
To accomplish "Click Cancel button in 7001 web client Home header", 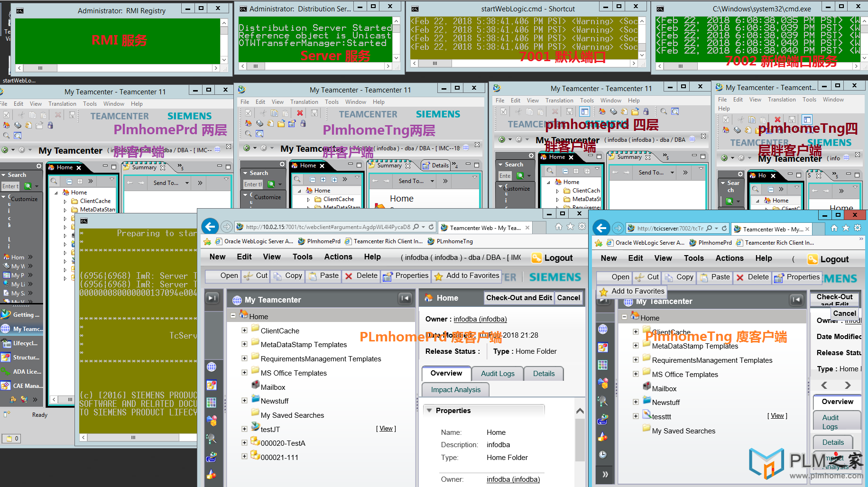I will (x=568, y=298).
